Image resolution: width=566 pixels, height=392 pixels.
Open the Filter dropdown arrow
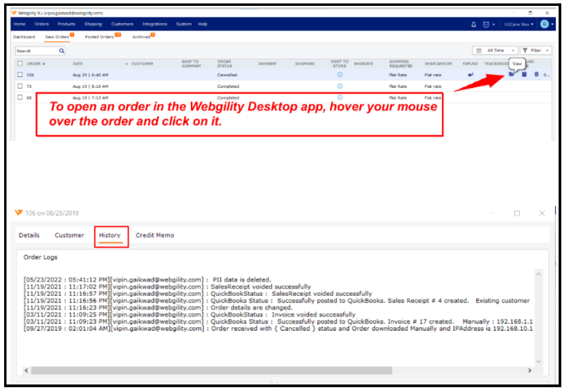point(547,51)
